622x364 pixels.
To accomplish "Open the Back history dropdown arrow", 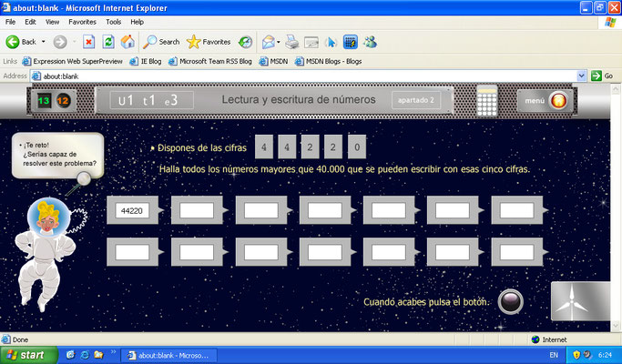I will (x=43, y=42).
